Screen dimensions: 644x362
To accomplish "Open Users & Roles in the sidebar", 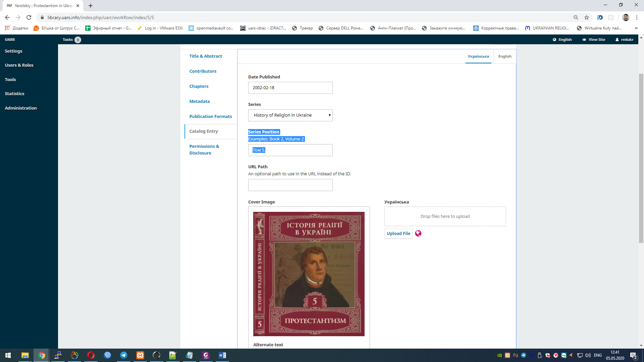I will (x=19, y=65).
